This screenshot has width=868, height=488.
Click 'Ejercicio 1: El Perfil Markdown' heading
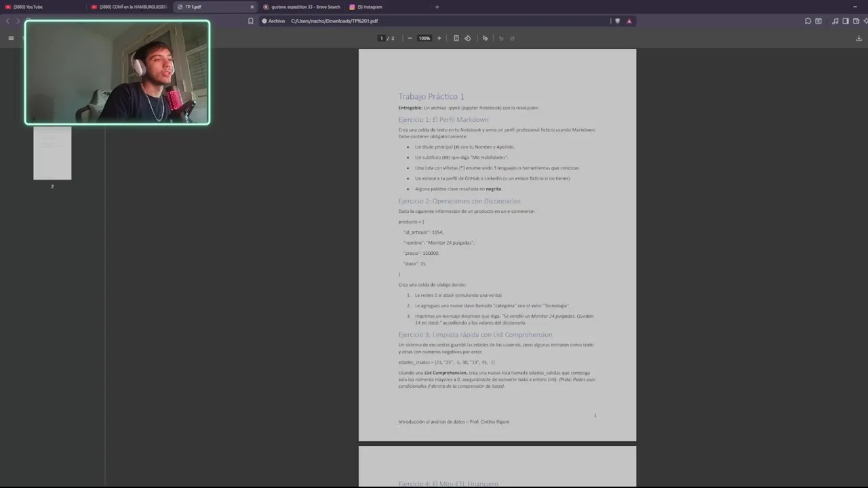pos(443,120)
